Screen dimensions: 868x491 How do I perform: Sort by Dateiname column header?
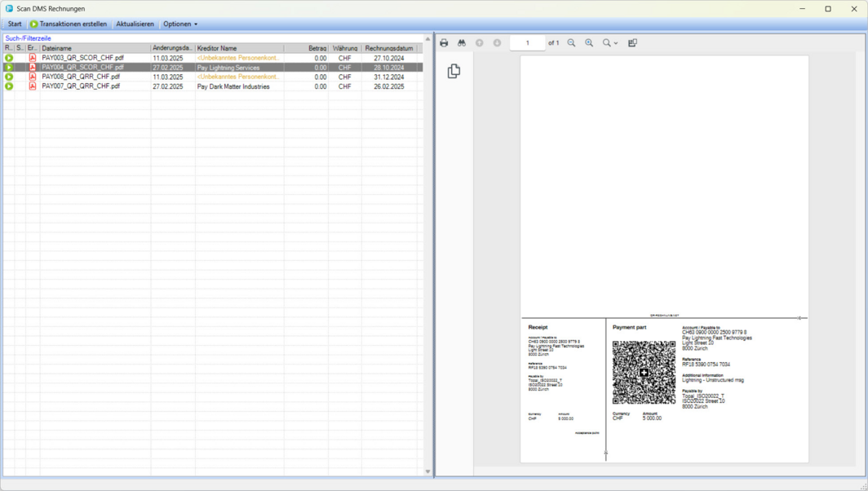tap(94, 48)
